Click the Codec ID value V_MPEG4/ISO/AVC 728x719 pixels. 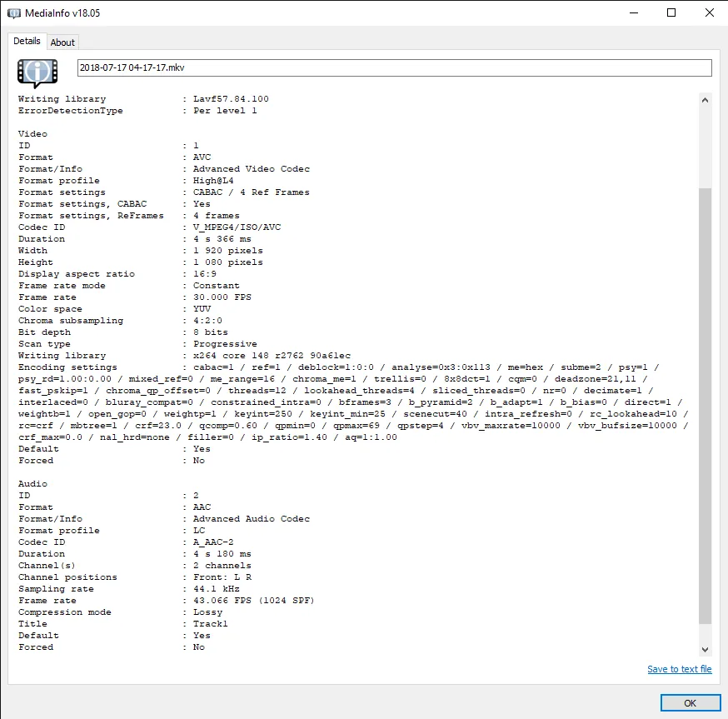[x=239, y=227]
